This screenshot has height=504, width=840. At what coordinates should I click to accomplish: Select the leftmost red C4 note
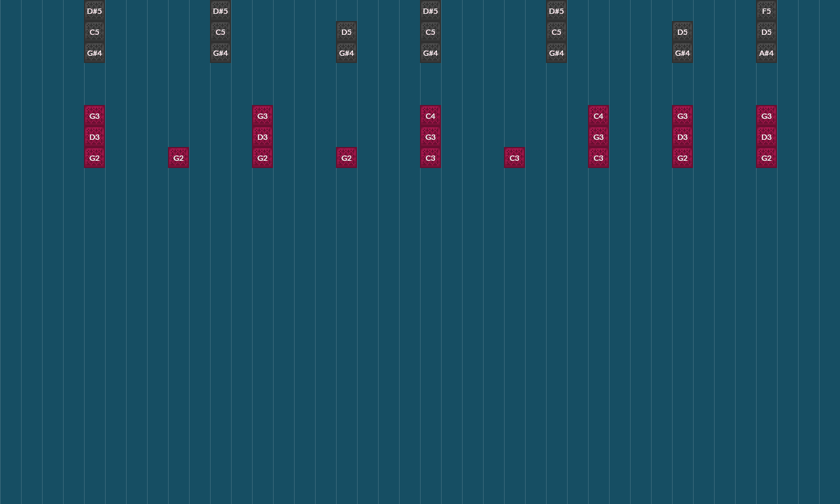click(430, 115)
